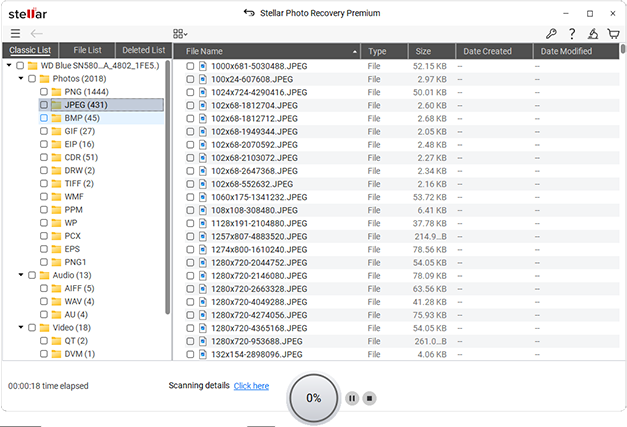The width and height of the screenshot is (627, 427).
Task: Click file icon of 1257x807-4883520.JPEG
Action: pos(203,236)
